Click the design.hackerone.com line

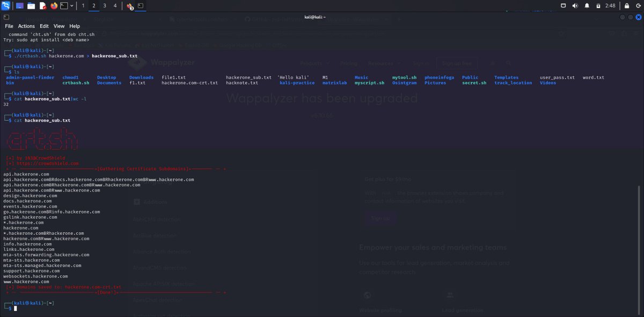pos(30,196)
